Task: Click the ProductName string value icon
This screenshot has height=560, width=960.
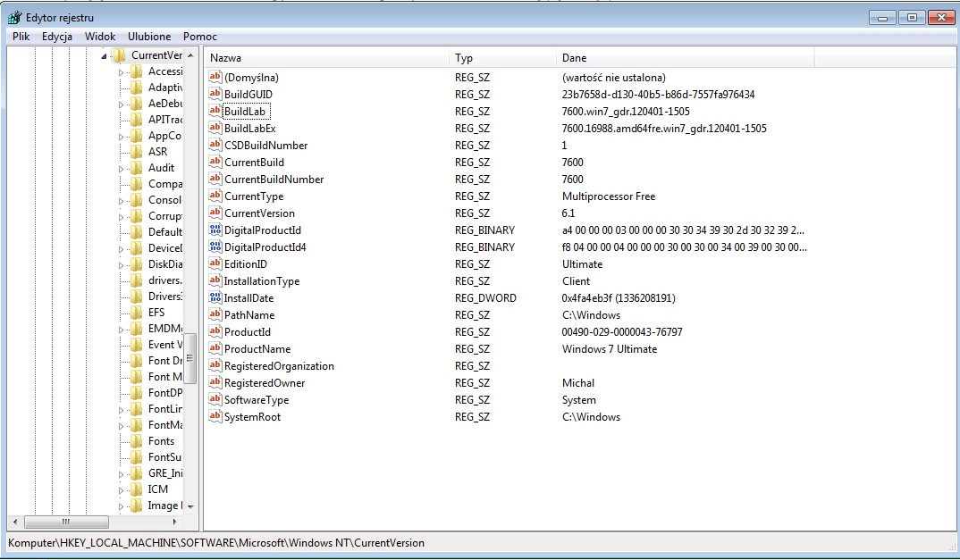Action: (x=215, y=348)
